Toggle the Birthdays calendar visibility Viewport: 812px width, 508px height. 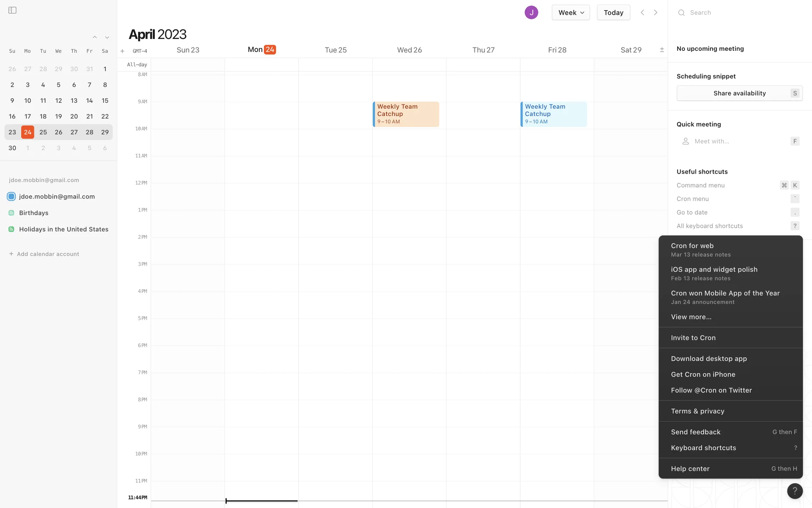(x=11, y=213)
